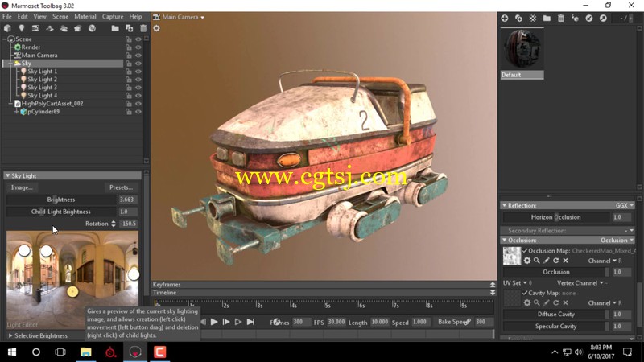The height and width of the screenshot is (362, 644).
Task: Find Occlusion Map texture with magnifier icon
Action: pyautogui.click(x=537, y=261)
